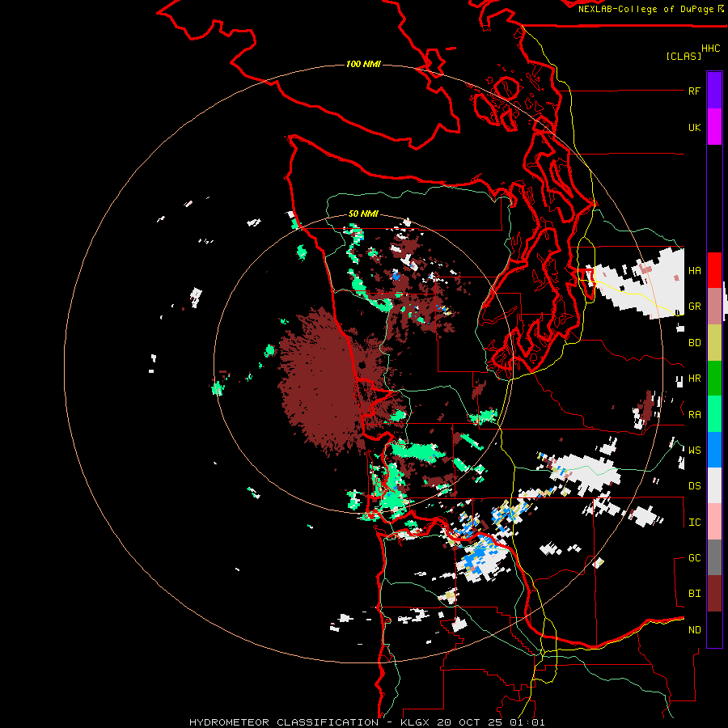This screenshot has width=728, height=728.
Task: Click the white DS legend color swatch
Action: (714, 485)
